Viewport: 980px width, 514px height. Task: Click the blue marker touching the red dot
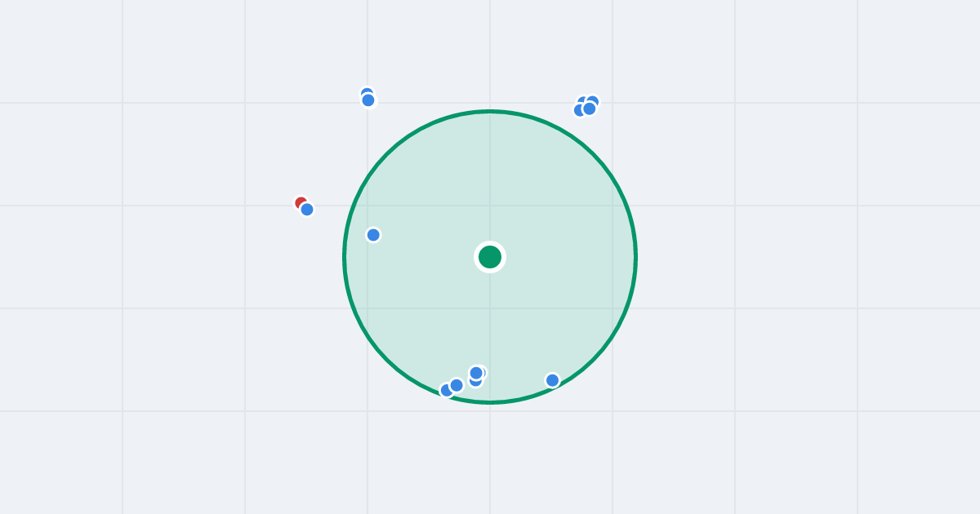tap(307, 210)
